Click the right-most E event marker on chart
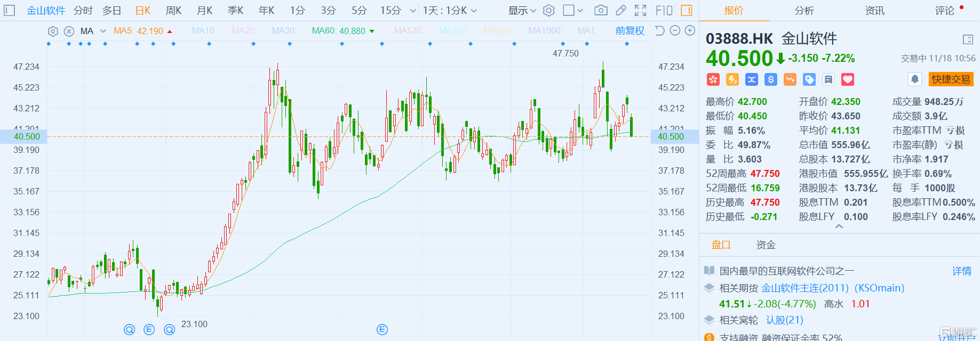The image size is (980, 341). tap(382, 329)
